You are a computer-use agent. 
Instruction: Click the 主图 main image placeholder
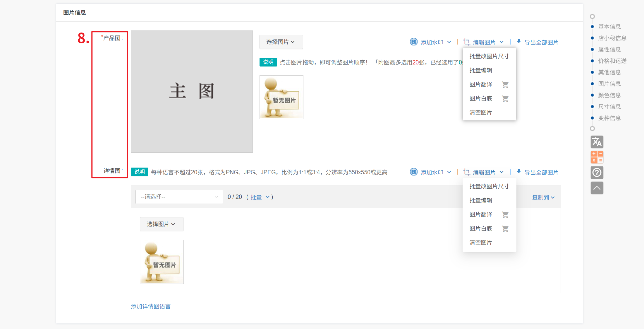pyautogui.click(x=192, y=91)
